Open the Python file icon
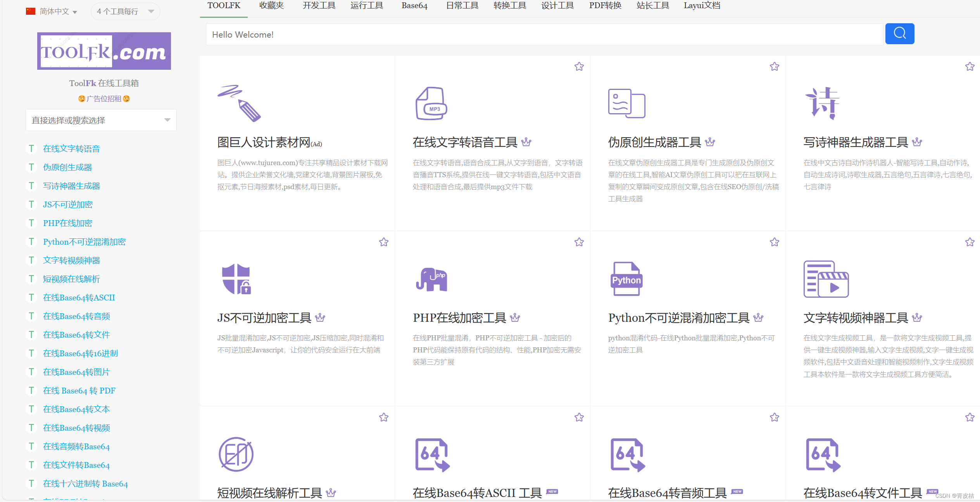 pos(626,279)
